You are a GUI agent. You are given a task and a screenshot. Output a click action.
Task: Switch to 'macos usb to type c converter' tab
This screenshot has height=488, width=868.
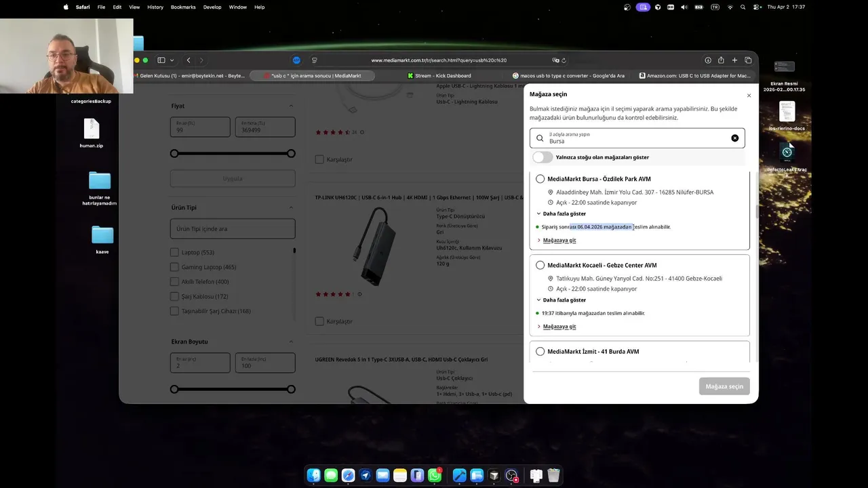tap(568, 76)
